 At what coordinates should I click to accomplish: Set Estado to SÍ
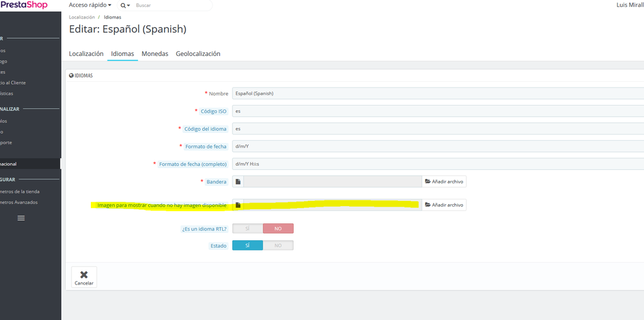(x=248, y=245)
